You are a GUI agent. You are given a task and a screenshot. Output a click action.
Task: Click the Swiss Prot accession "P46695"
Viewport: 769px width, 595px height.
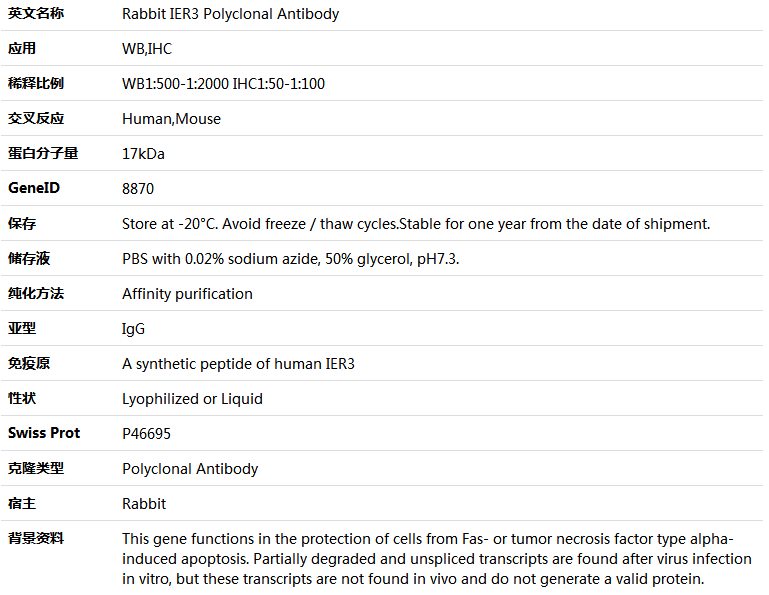coord(146,434)
